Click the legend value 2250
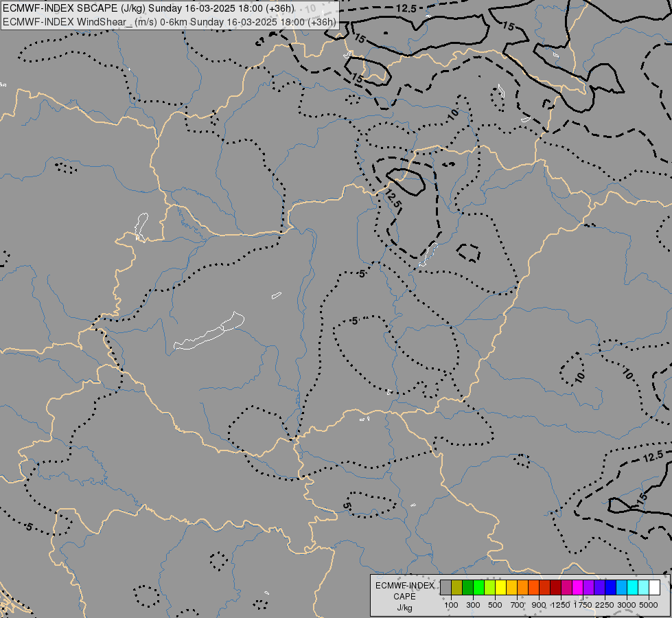Viewport: 672px width, 618px height. tap(605, 605)
